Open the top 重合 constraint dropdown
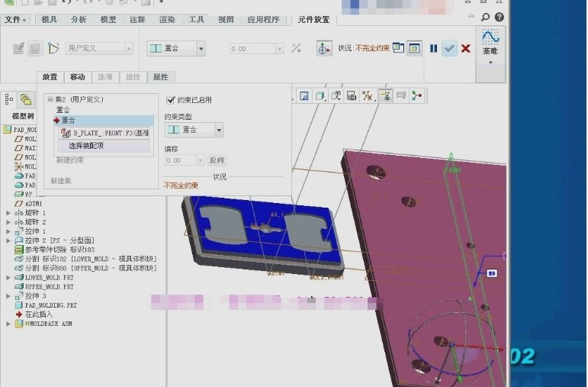 pyautogui.click(x=201, y=48)
